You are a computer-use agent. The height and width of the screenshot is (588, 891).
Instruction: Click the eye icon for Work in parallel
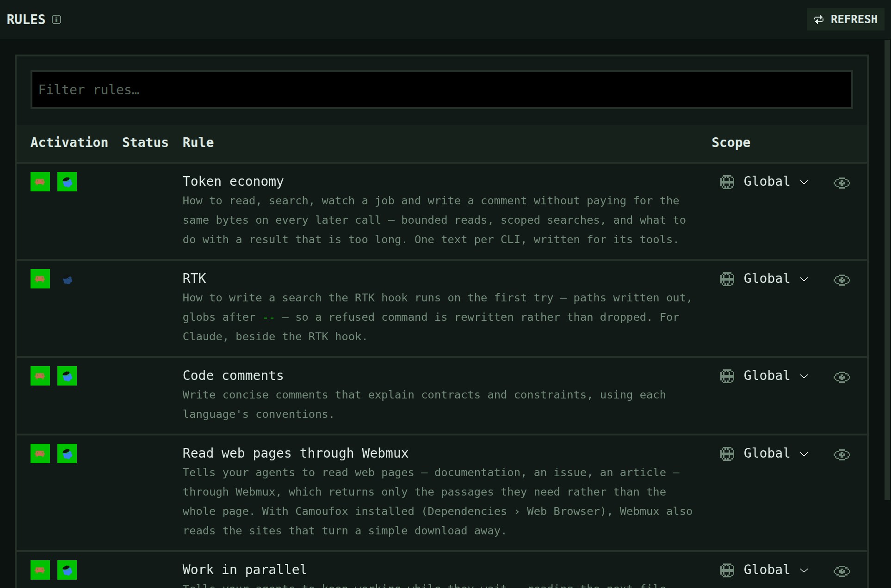[x=842, y=571]
